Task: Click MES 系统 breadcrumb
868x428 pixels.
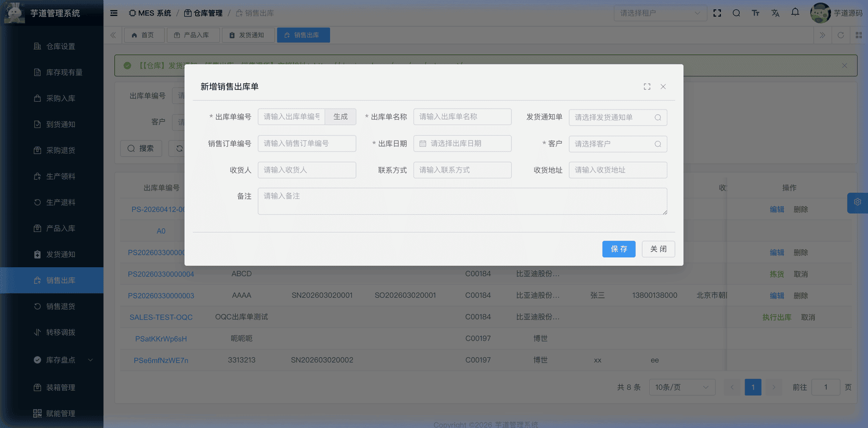Action: pyautogui.click(x=150, y=13)
